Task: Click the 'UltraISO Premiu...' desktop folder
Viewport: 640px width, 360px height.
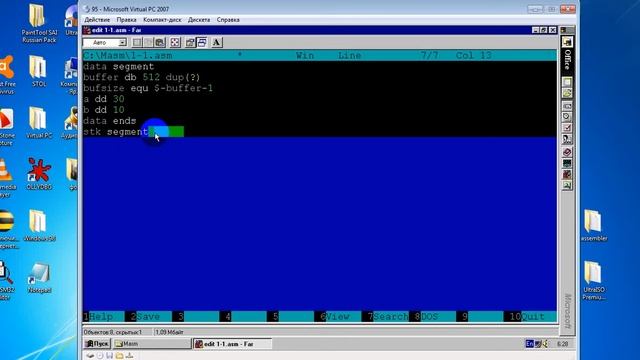Action: point(593,280)
